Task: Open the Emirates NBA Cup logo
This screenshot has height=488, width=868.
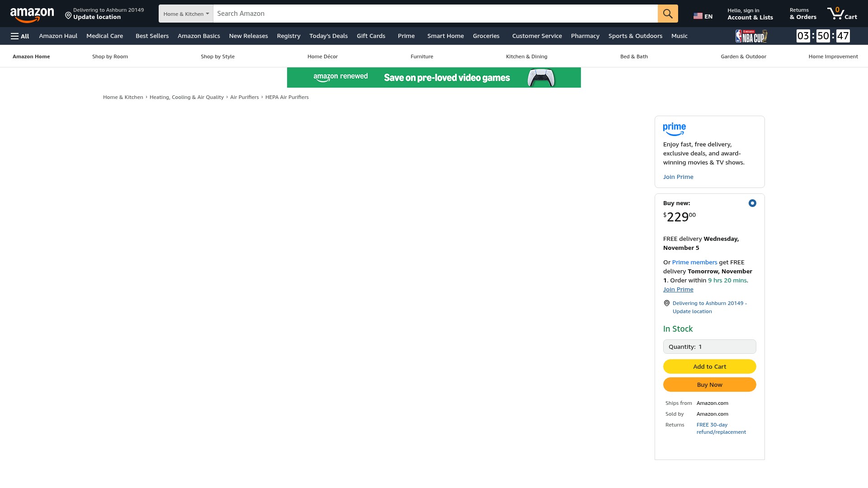Action: coord(751,36)
